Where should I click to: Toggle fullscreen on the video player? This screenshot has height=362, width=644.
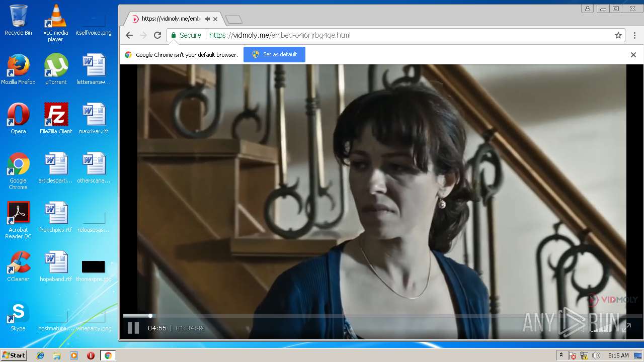(x=626, y=328)
